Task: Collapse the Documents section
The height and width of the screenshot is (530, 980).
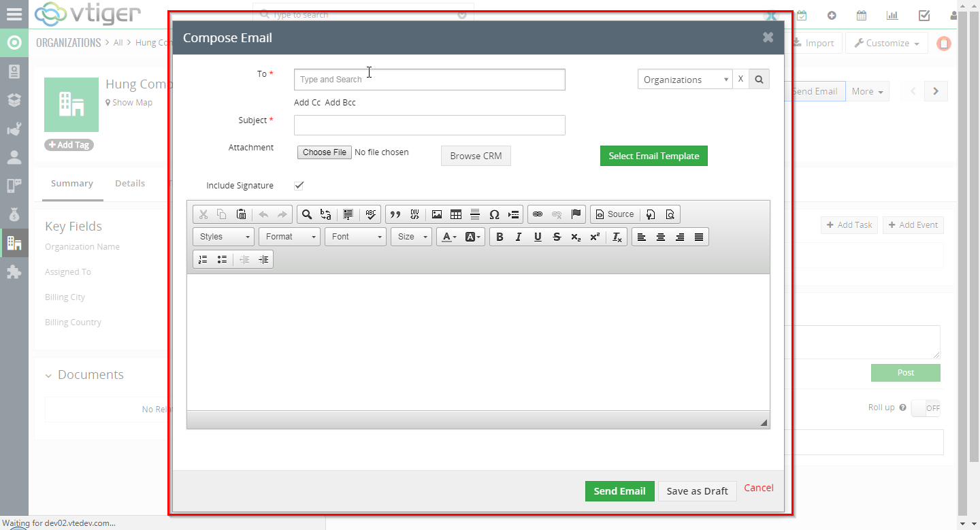Action: 48,376
